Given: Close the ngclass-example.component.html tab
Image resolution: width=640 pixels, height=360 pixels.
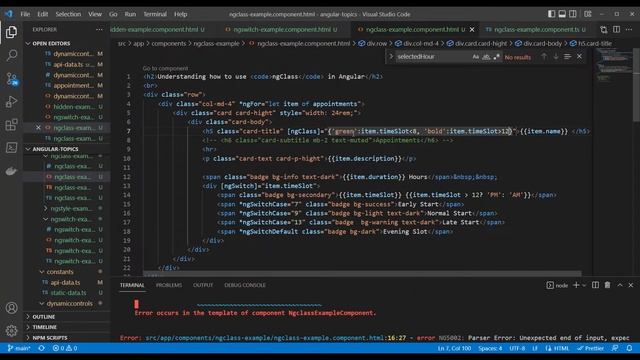Looking at the screenshot, I should 472,29.
